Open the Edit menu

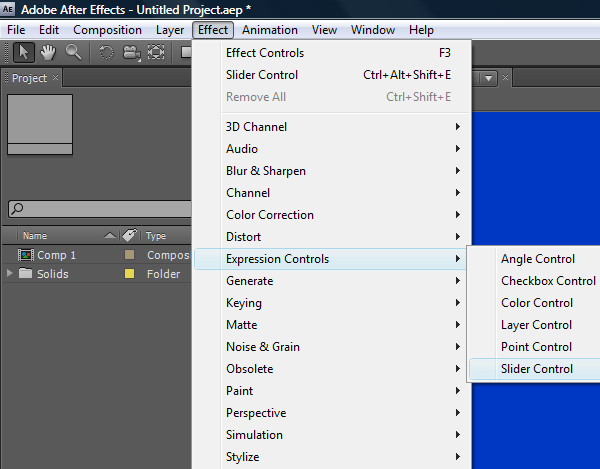pos(49,30)
